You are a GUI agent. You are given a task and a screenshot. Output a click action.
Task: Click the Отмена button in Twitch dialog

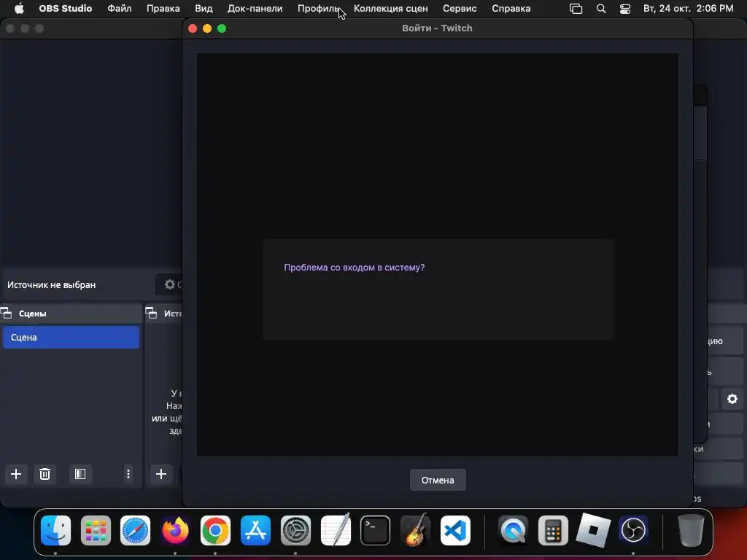click(x=438, y=480)
